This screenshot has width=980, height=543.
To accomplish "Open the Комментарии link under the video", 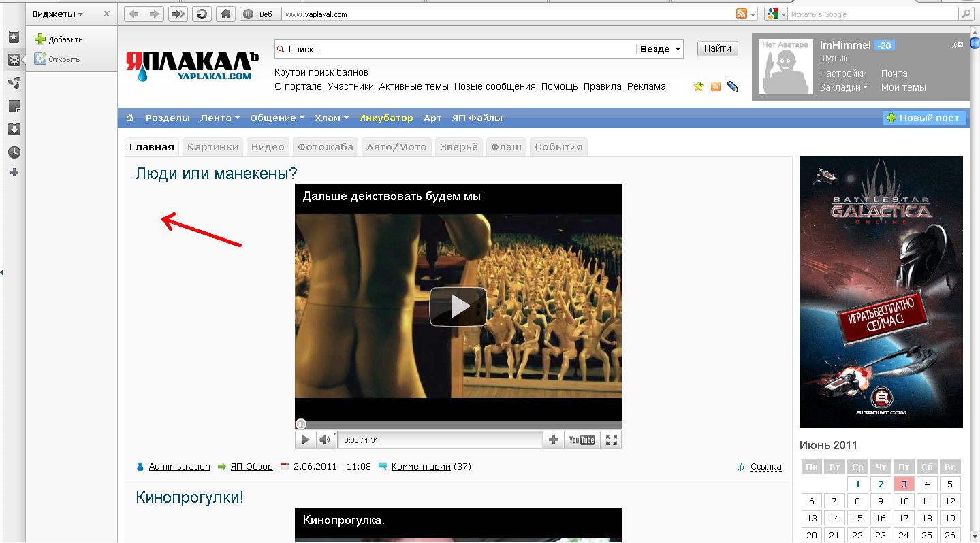I will [421, 467].
